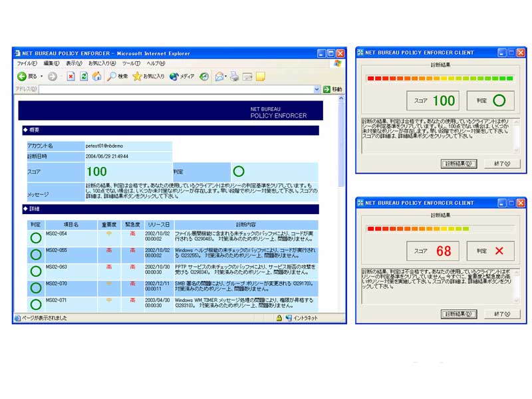Select the MS02-070 item name

pos(57,284)
